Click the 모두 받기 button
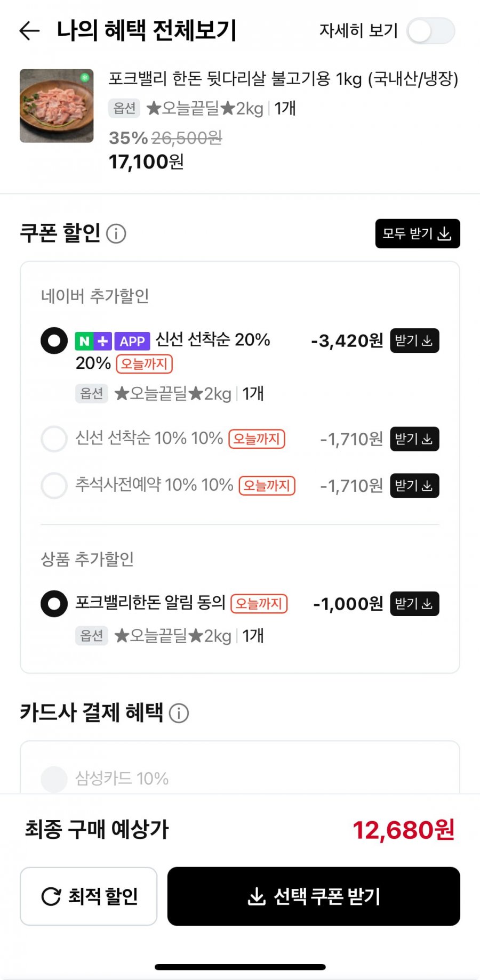480x980 pixels. 418,233
